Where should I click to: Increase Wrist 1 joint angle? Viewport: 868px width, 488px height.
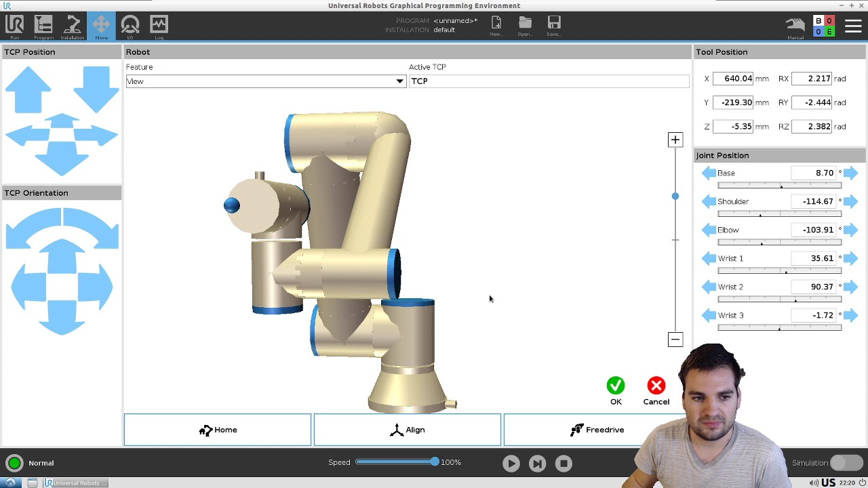[x=850, y=258]
